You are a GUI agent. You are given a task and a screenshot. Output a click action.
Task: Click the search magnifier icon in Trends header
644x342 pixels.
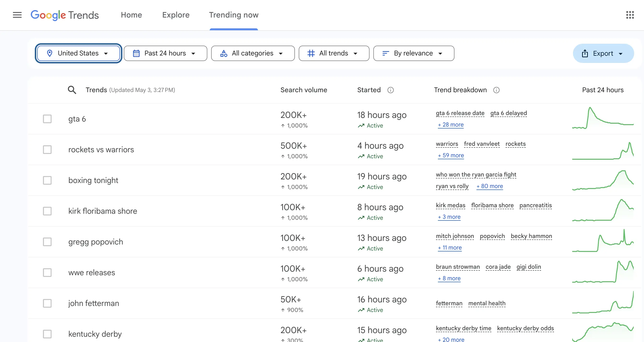72,90
